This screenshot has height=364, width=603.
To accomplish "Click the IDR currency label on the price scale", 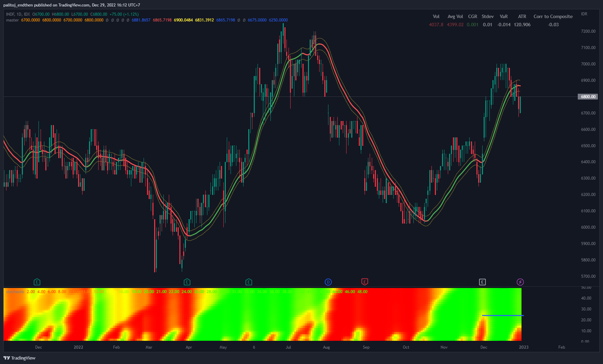I will [x=584, y=14].
